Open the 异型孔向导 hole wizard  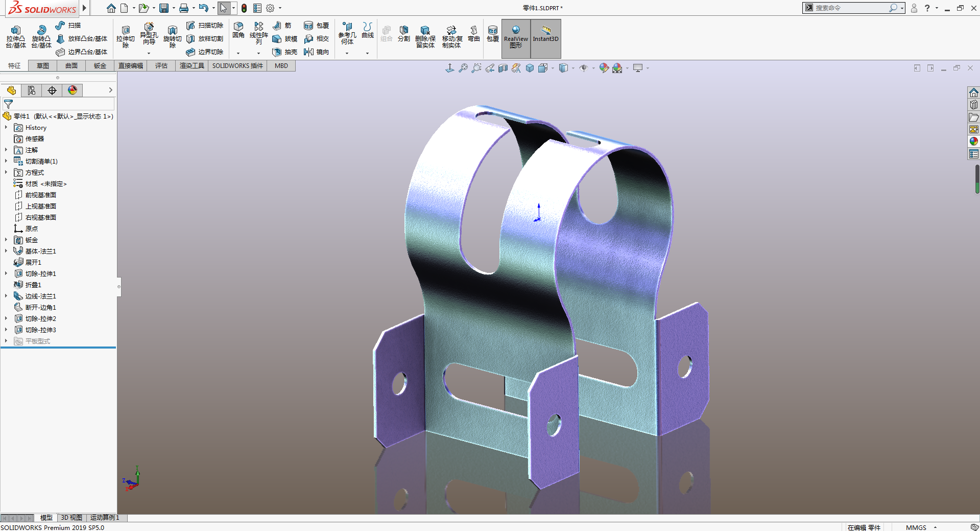[149, 34]
